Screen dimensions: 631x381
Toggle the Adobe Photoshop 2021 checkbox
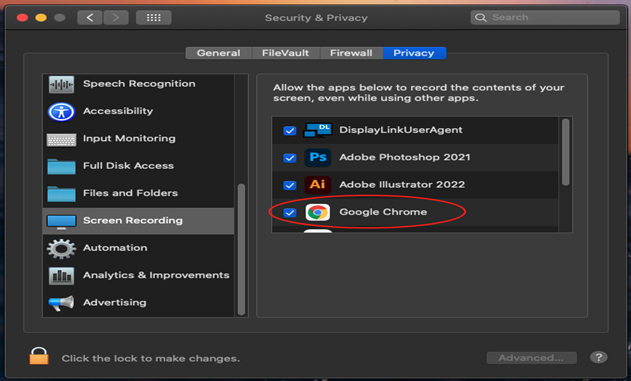(290, 158)
